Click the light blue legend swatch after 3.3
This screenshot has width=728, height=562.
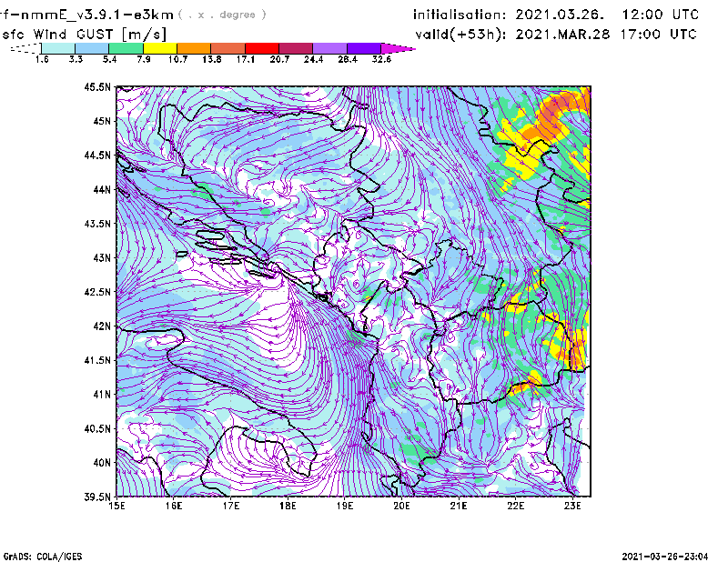click(92, 48)
